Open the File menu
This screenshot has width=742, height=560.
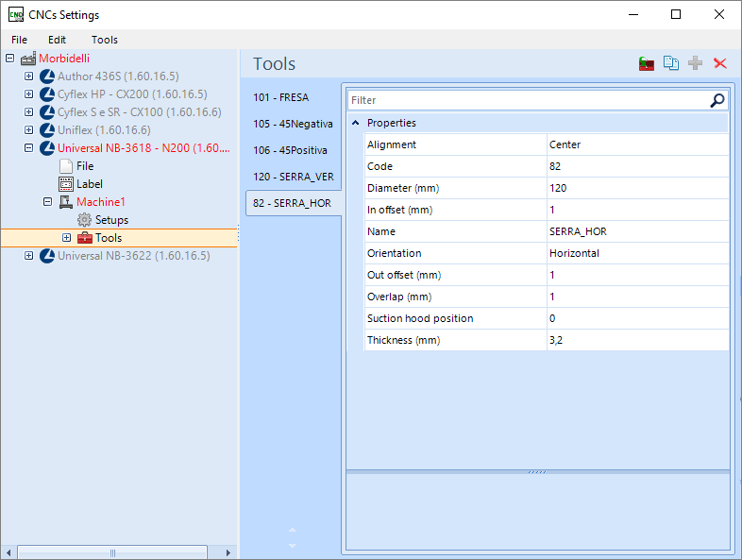(20, 40)
